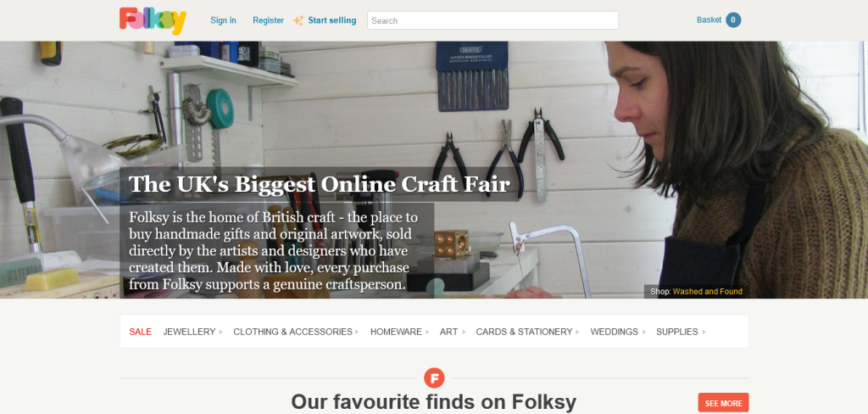Click the Folksy logo
Viewport: 868px width, 414px height.
coord(153,20)
